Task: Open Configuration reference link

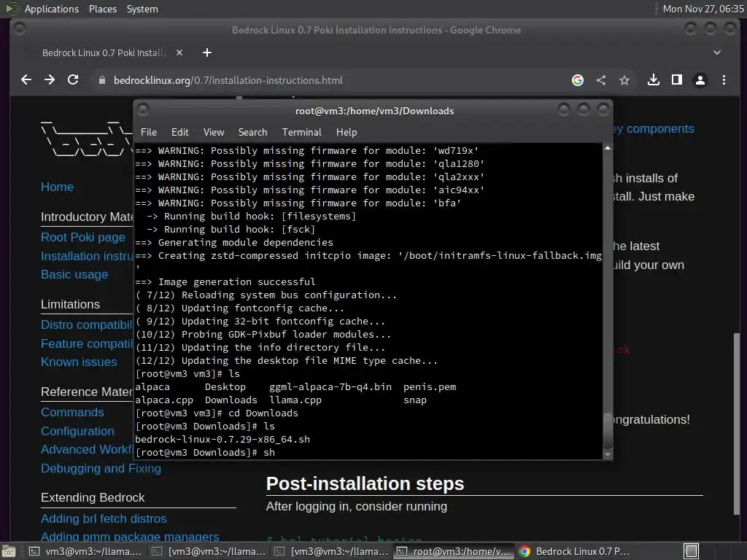Action: click(x=77, y=432)
